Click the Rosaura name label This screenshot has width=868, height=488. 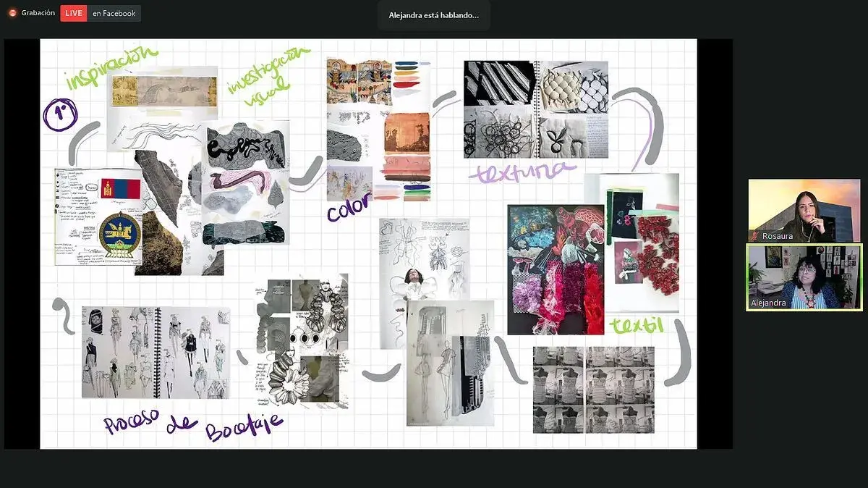tap(778, 236)
